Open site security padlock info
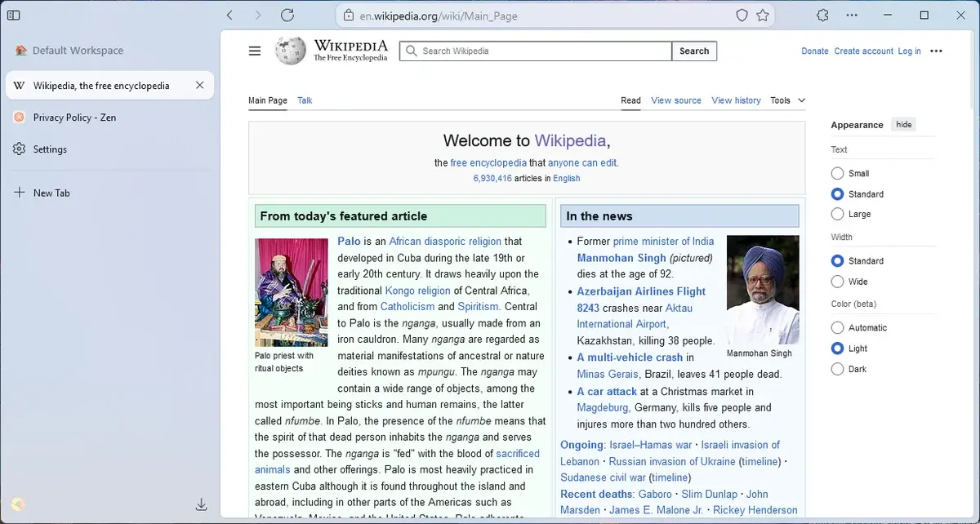This screenshot has height=524, width=980. pos(349,16)
